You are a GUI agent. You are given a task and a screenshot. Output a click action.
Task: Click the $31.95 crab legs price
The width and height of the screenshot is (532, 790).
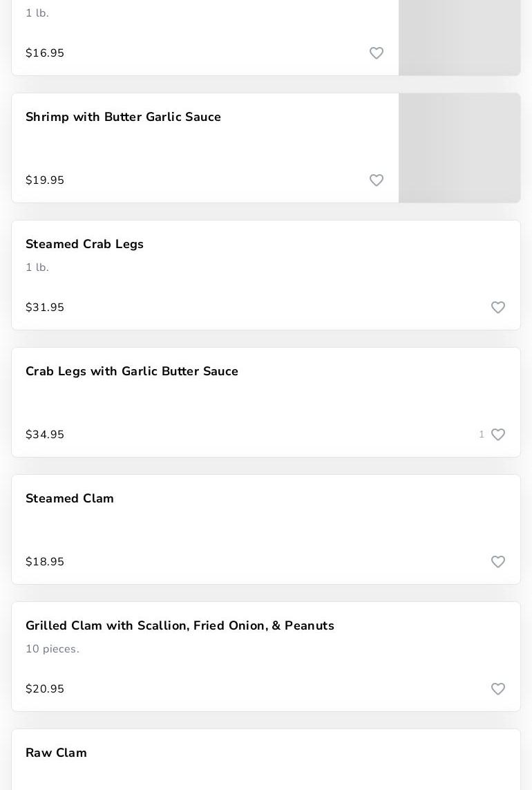click(x=45, y=308)
